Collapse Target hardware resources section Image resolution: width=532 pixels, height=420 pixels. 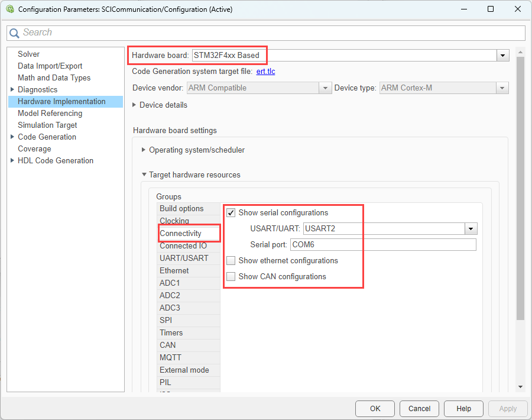pyautogui.click(x=144, y=175)
